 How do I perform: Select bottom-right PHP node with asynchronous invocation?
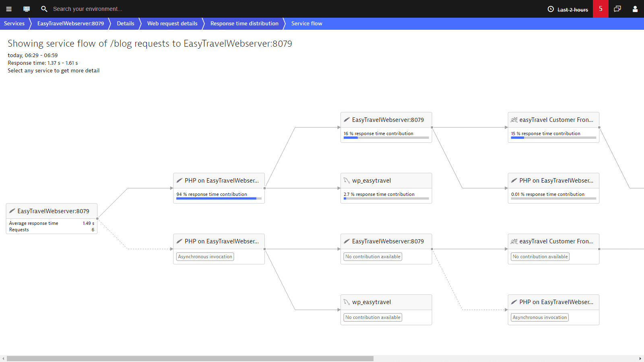(x=553, y=310)
